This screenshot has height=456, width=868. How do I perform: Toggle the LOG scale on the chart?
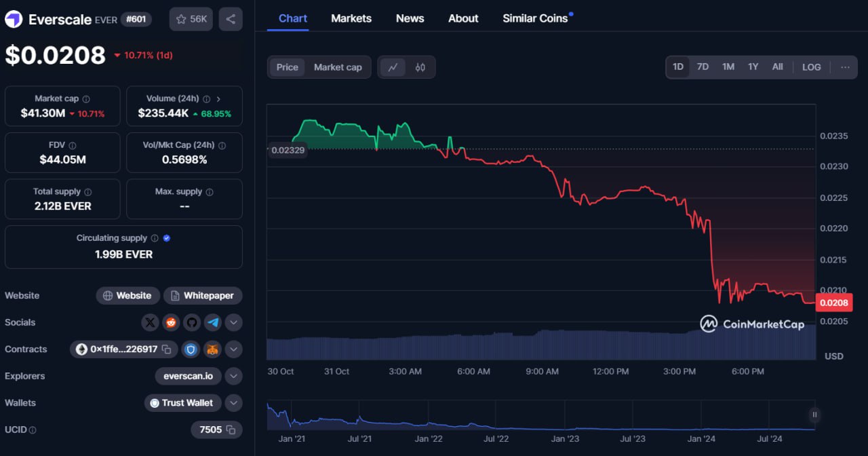coord(811,66)
